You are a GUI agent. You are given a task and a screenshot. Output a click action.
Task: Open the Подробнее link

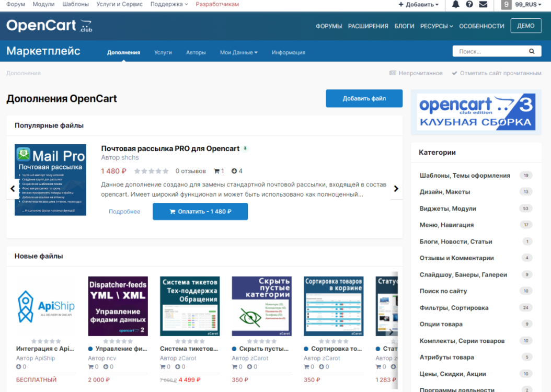click(124, 212)
